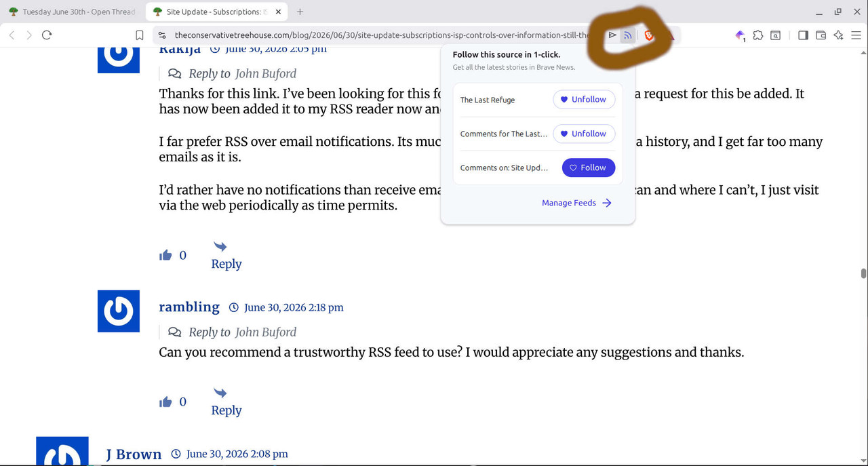Bookmark this page with the bookmark icon
Image resolution: width=868 pixels, height=466 pixels.
click(139, 35)
